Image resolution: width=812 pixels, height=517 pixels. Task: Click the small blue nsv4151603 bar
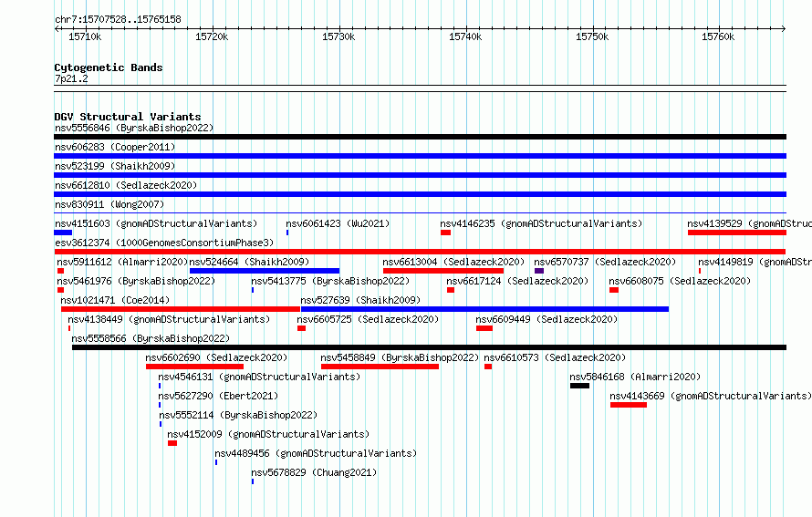63,233
